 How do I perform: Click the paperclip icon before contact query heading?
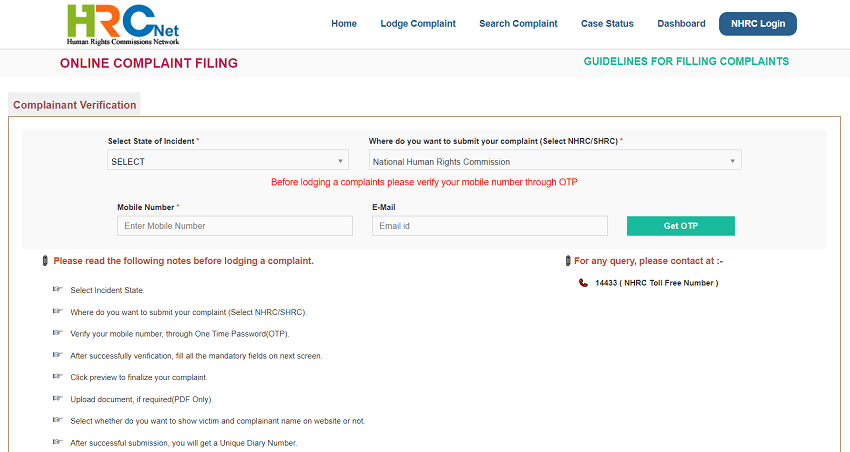pyautogui.click(x=568, y=261)
